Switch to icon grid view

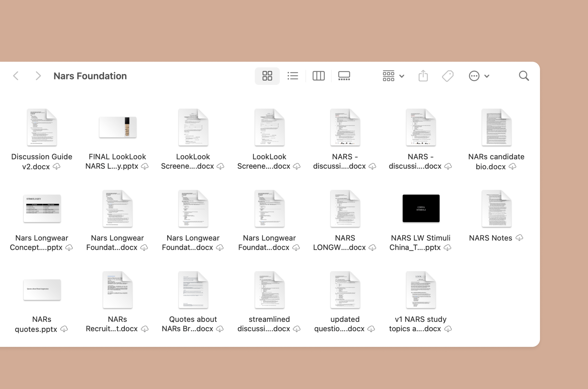point(267,76)
